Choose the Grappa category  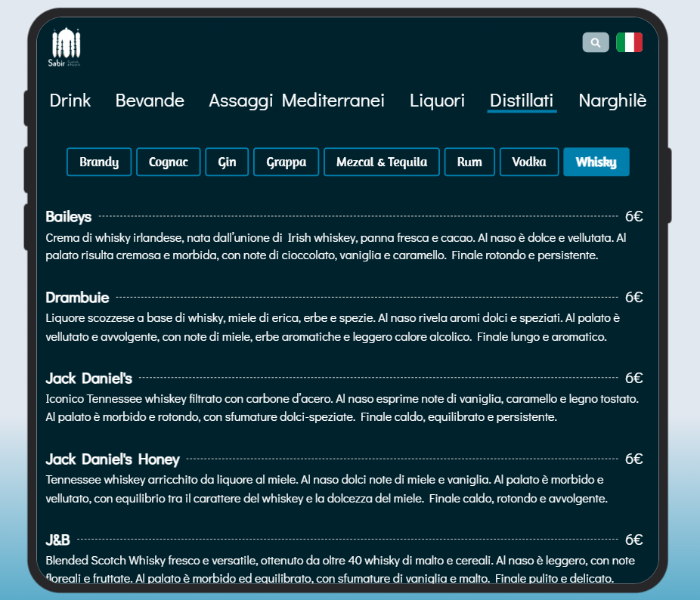point(287,162)
